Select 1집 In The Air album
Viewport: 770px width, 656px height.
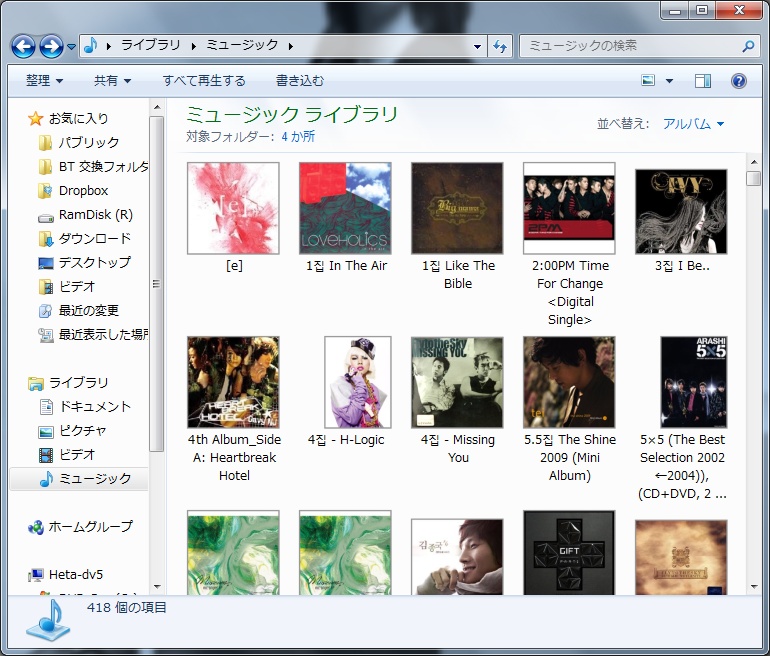345,208
